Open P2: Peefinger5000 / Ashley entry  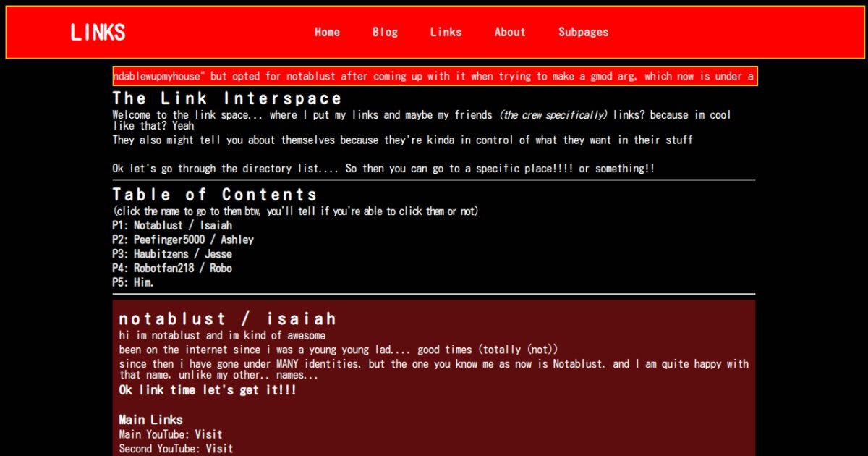point(183,240)
